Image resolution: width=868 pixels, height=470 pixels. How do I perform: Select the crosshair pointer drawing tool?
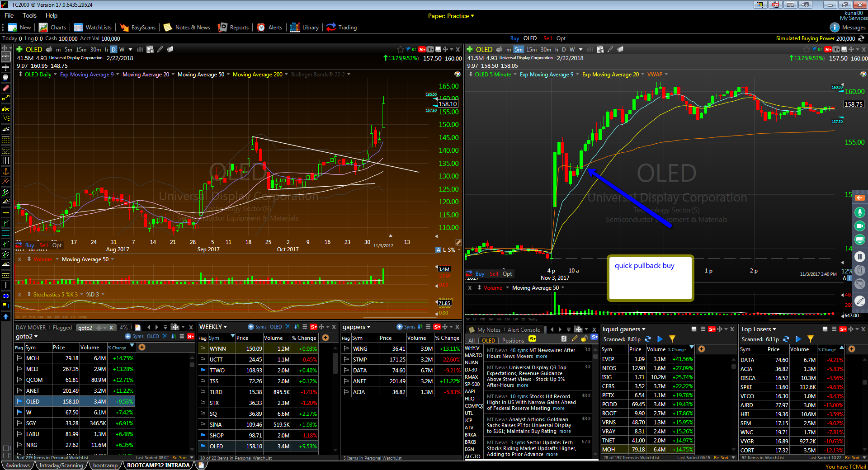click(x=6, y=56)
